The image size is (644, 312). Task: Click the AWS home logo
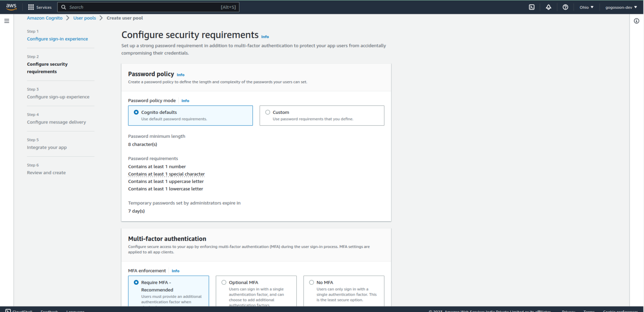[10, 7]
